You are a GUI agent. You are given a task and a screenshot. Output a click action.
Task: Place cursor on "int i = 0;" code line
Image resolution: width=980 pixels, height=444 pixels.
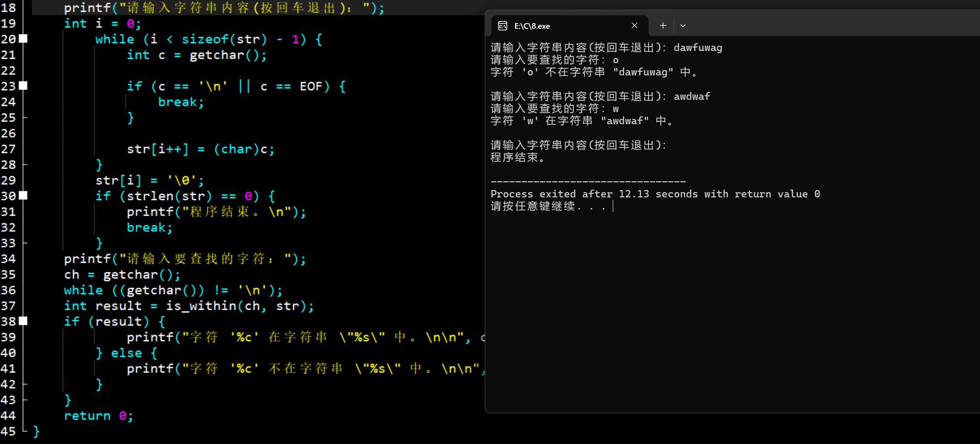click(x=102, y=24)
